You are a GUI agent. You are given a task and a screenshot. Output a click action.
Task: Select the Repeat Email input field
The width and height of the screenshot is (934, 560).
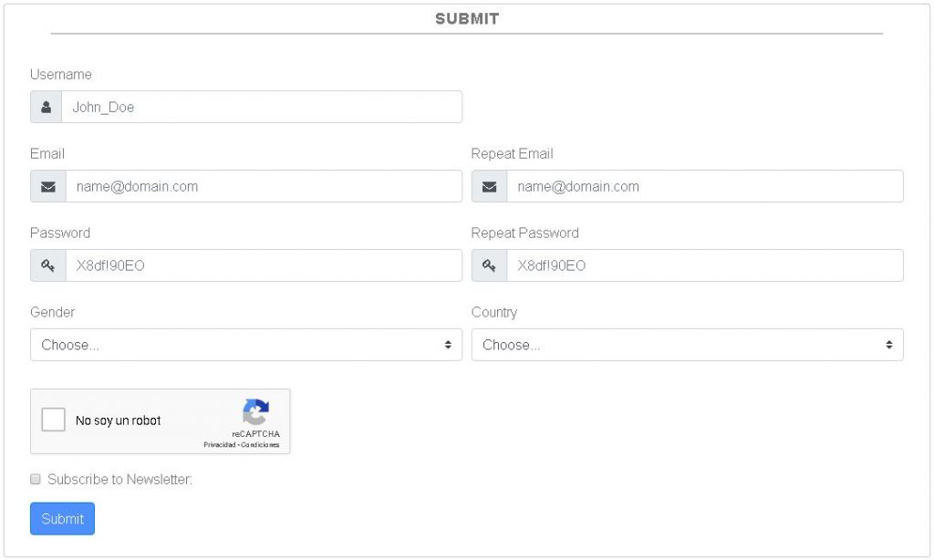tap(704, 186)
